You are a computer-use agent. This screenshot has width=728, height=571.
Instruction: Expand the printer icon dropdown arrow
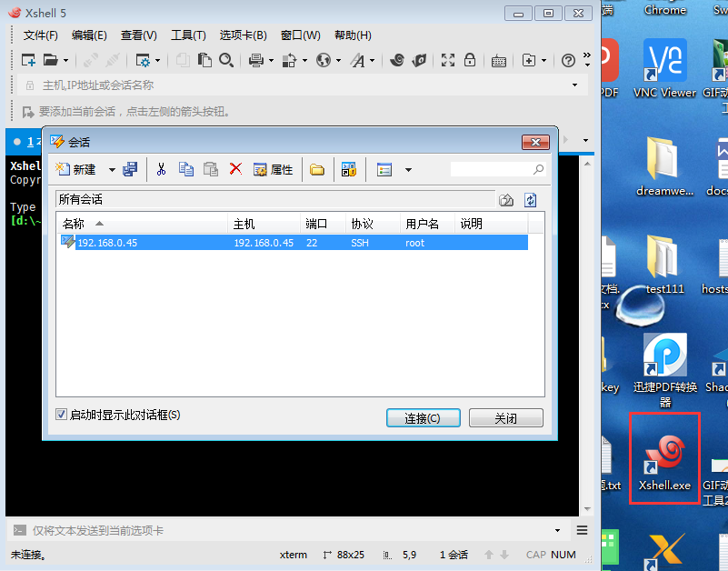tap(271, 60)
